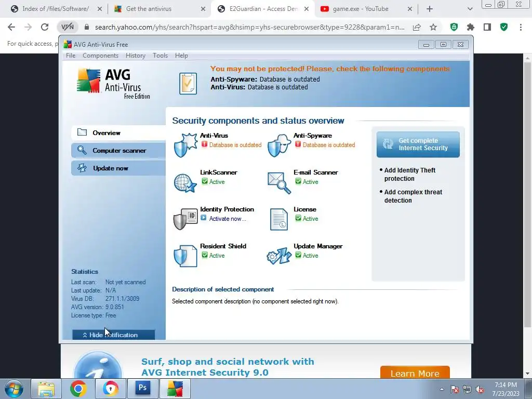Open Windows Explorer from the taskbar
This screenshot has height=399, width=532.
(x=46, y=389)
